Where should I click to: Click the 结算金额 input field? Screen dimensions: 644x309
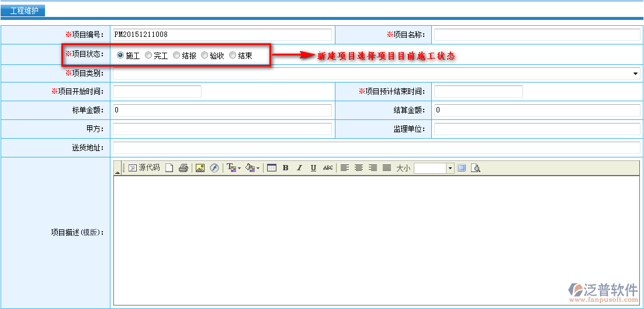(x=537, y=110)
